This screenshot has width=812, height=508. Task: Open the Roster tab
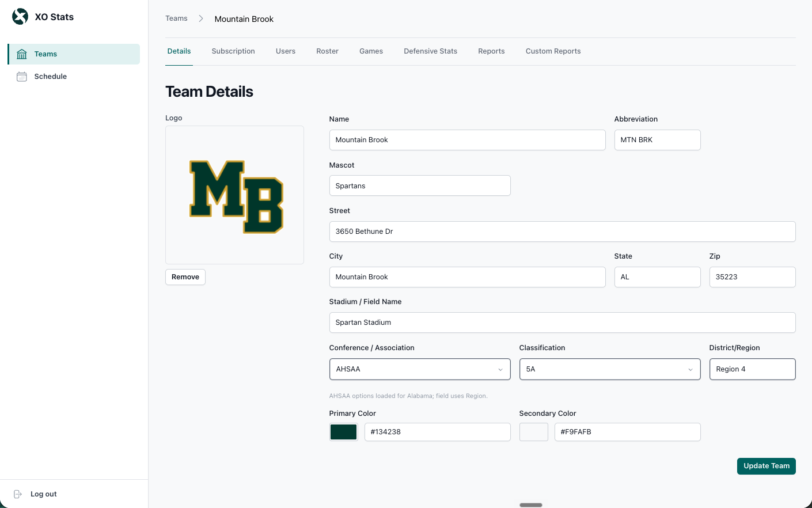(x=327, y=51)
